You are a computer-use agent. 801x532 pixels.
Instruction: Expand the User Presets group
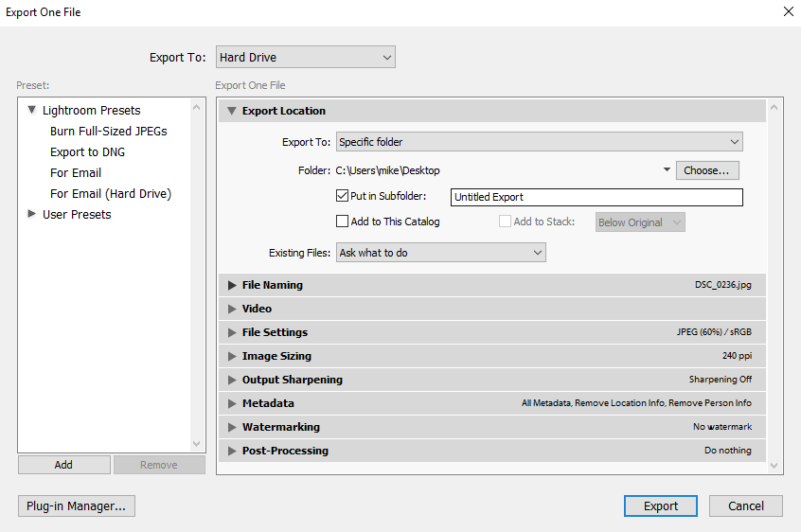(x=32, y=215)
